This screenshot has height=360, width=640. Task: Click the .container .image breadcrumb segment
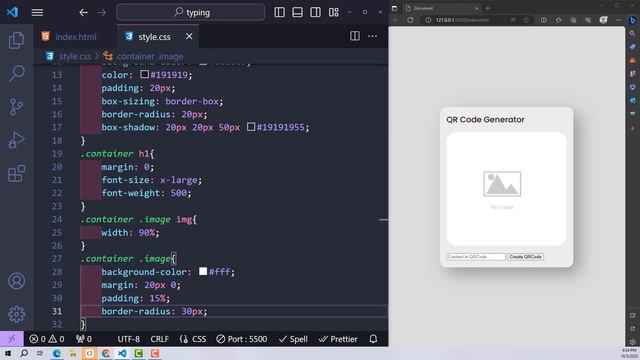pos(150,56)
